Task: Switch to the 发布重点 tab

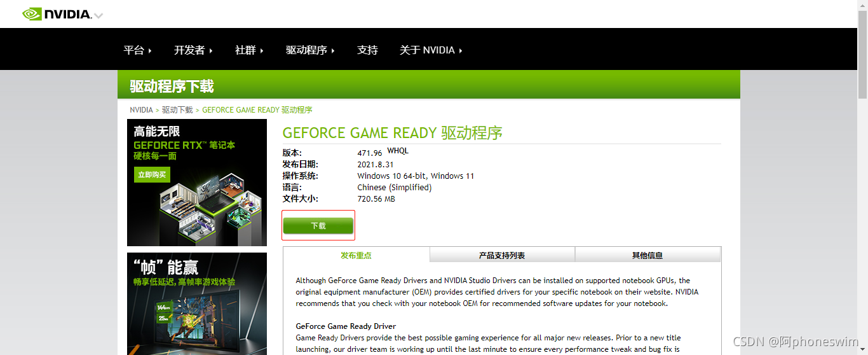Action: pos(356,255)
